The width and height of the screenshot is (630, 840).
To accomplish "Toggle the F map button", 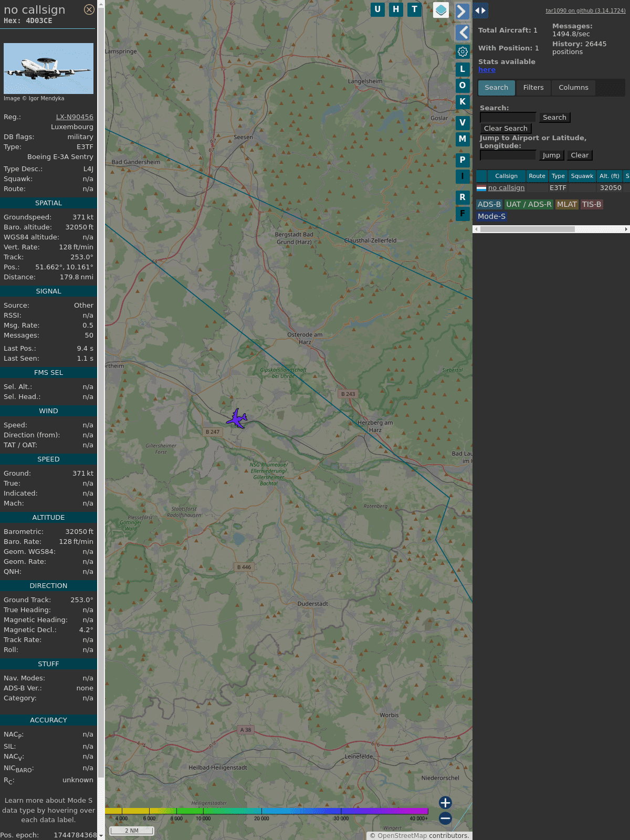I will click(x=463, y=214).
